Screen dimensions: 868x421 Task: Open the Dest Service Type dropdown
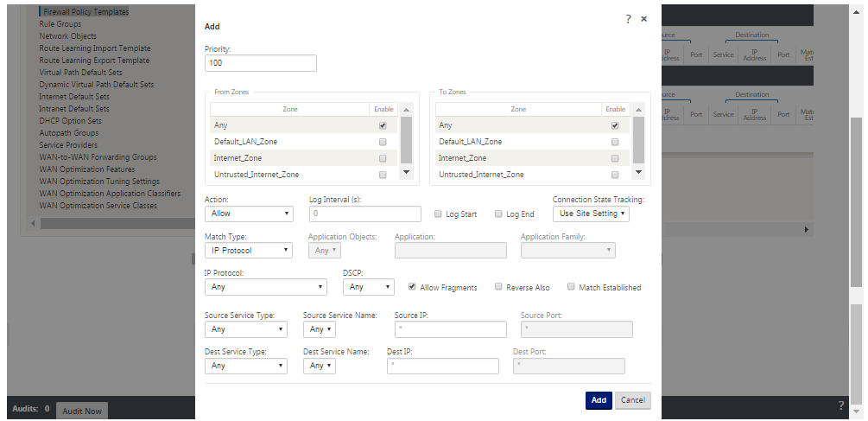coord(246,367)
